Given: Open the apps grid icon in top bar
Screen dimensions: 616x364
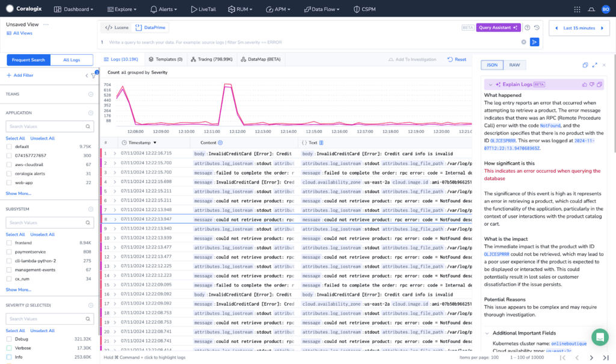Looking at the screenshot, I should (577, 10).
